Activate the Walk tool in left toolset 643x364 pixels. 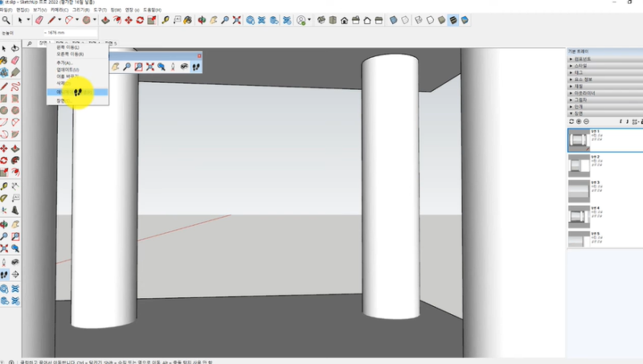pyautogui.click(x=4, y=274)
